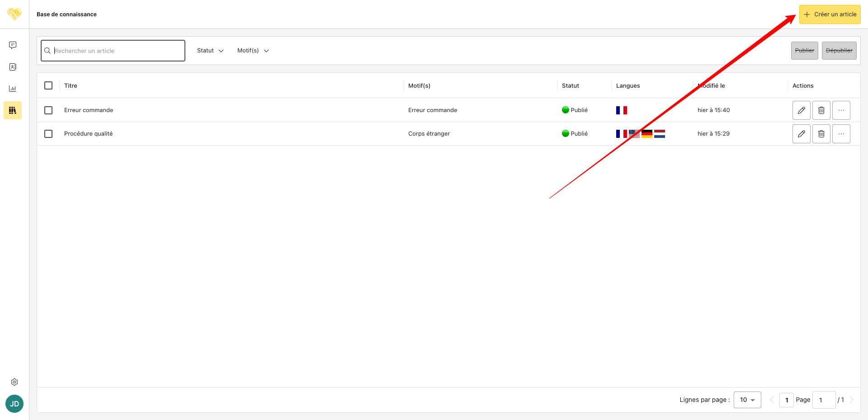Viewport: 868px width, 420px height.
Task: Open the conversations chat icon in sidebar
Action: point(13,45)
